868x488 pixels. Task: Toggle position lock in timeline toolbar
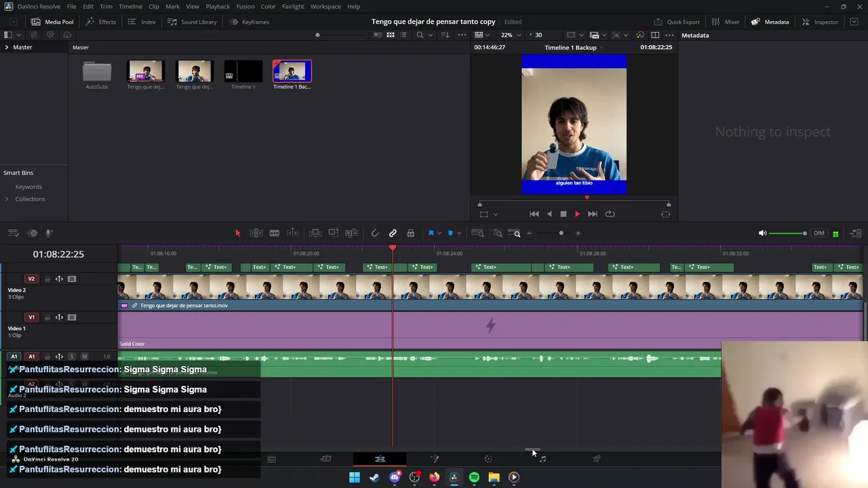[410, 233]
